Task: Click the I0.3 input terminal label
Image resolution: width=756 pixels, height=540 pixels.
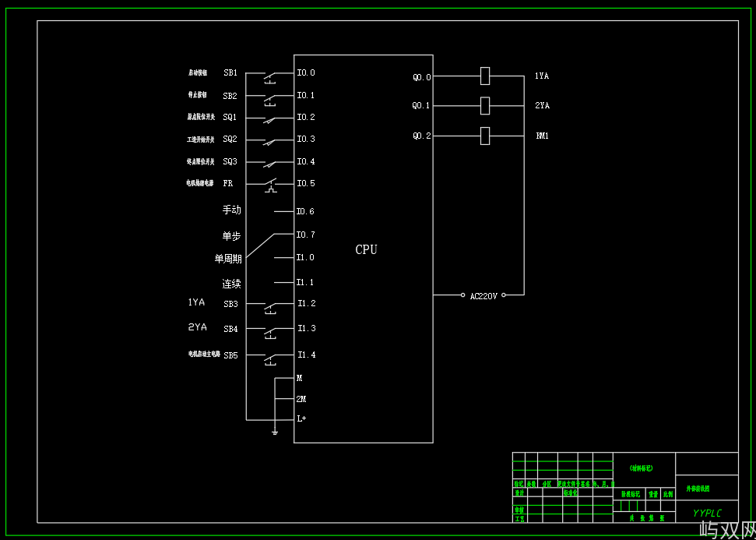Action: tap(306, 139)
